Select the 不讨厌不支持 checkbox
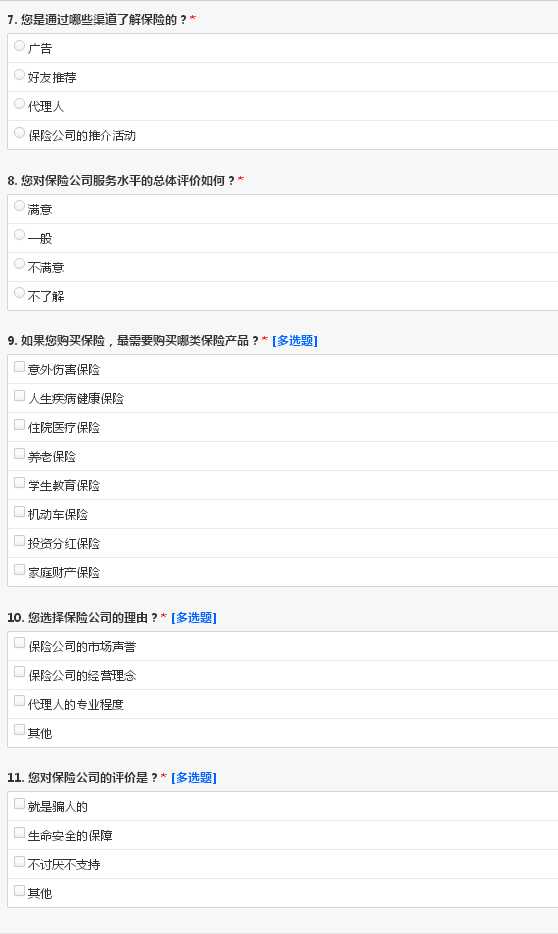The height and width of the screenshot is (934, 558). (x=20, y=862)
